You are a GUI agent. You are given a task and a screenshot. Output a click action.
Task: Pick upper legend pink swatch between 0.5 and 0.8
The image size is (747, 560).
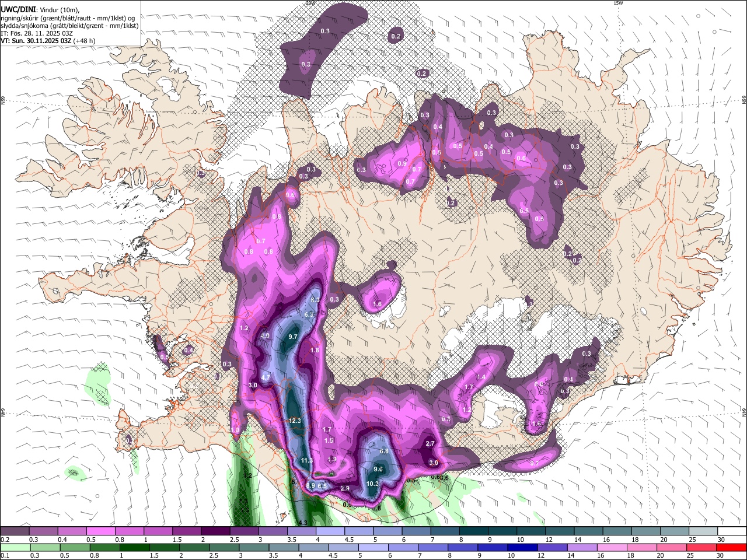click(100, 531)
